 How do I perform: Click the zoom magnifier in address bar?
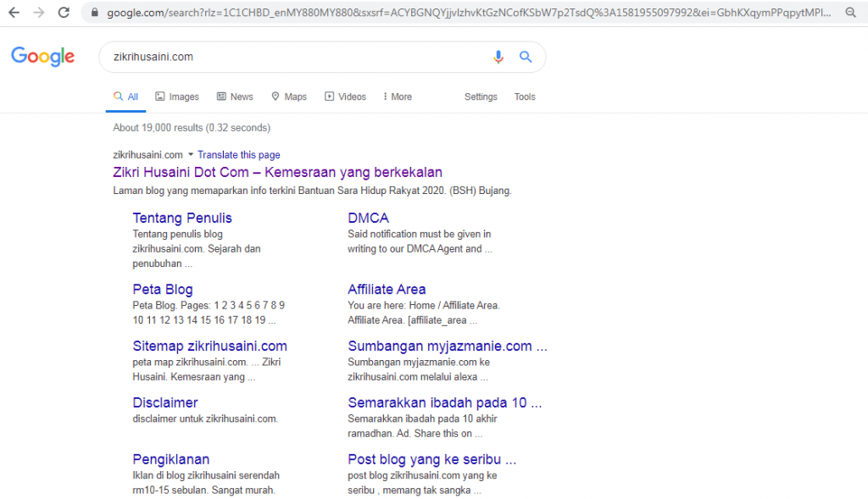pyautogui.click(x=850, y=13)
